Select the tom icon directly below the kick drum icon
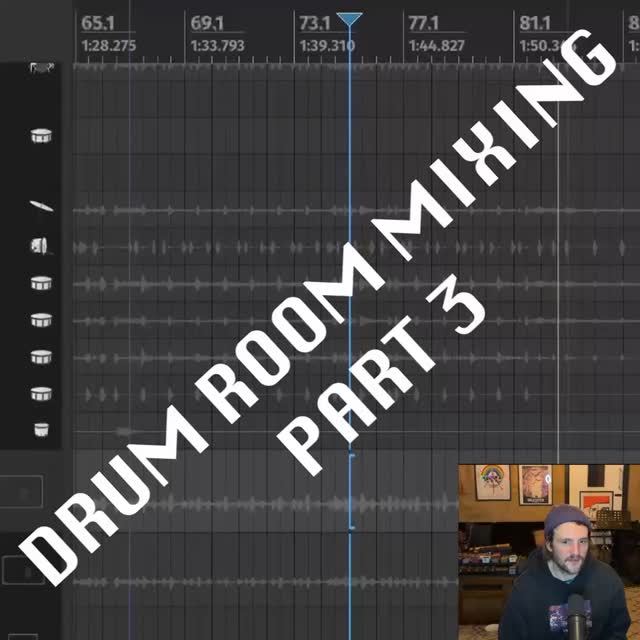The image size is (640, 640). pos(41,283)
